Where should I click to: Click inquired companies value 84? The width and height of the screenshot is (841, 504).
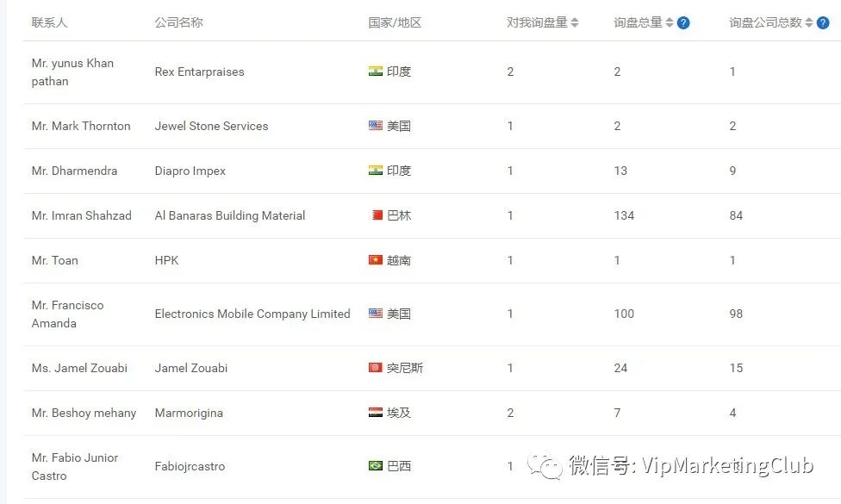pos(736,215)
